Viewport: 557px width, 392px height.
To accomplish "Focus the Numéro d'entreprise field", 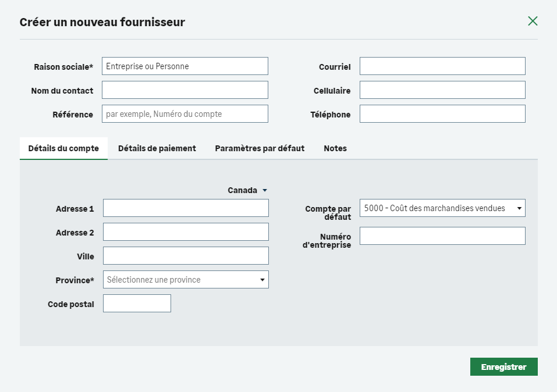I will (442, 236).
